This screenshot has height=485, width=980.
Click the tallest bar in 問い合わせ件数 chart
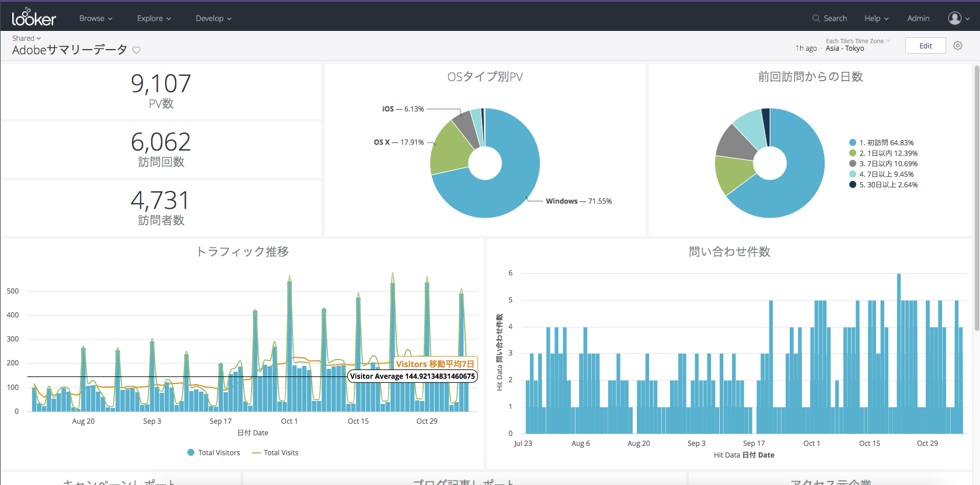click(899, 353)
